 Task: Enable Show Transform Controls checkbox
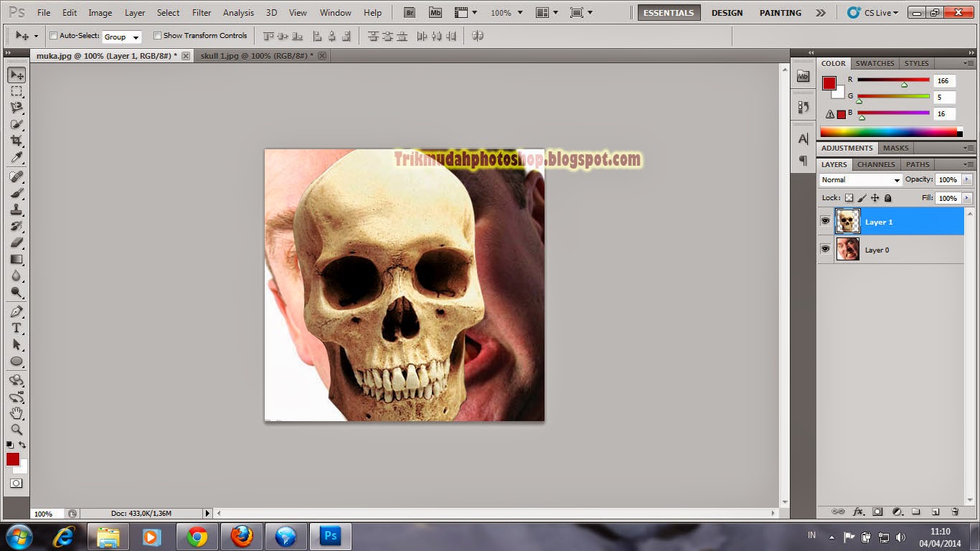point(157,36)
